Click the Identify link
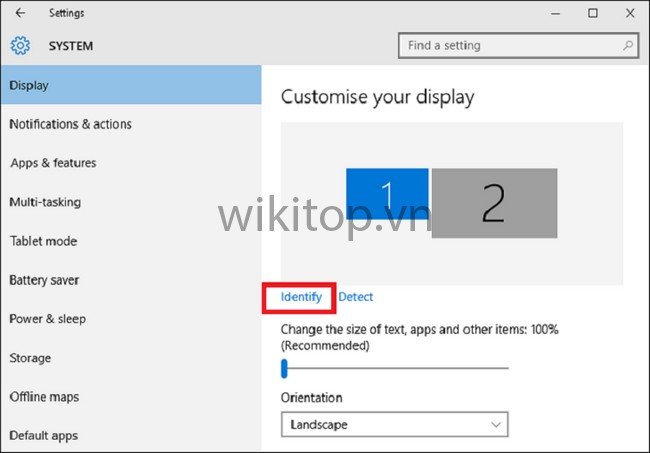 [301, 297]
